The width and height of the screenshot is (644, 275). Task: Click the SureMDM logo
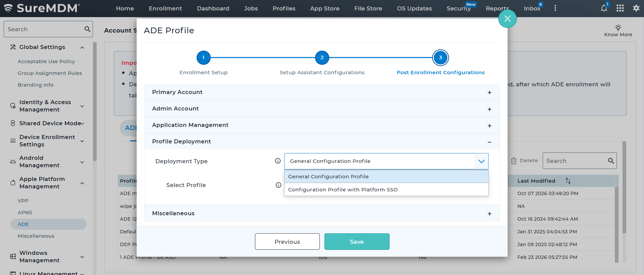(42, 8)
